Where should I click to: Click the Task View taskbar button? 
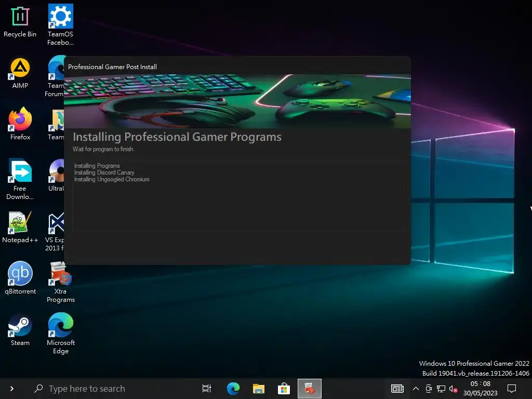pyautogui.click(x=207, y=388)
